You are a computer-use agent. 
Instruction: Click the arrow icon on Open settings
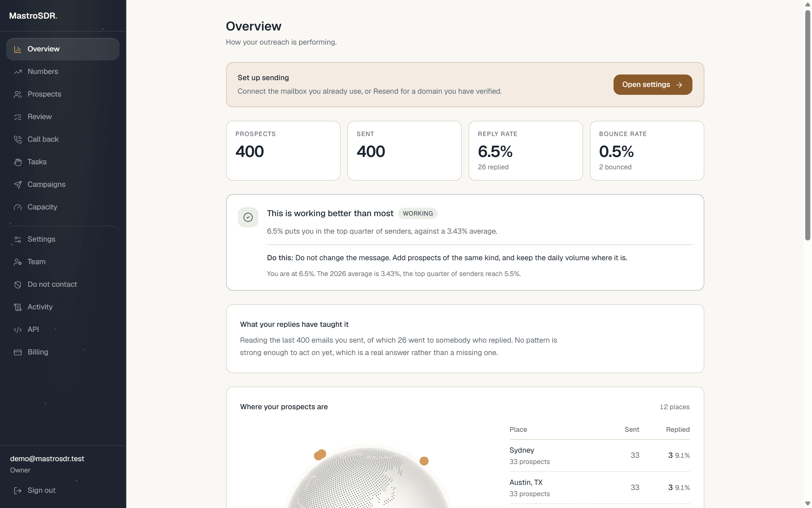coord(679,85)
